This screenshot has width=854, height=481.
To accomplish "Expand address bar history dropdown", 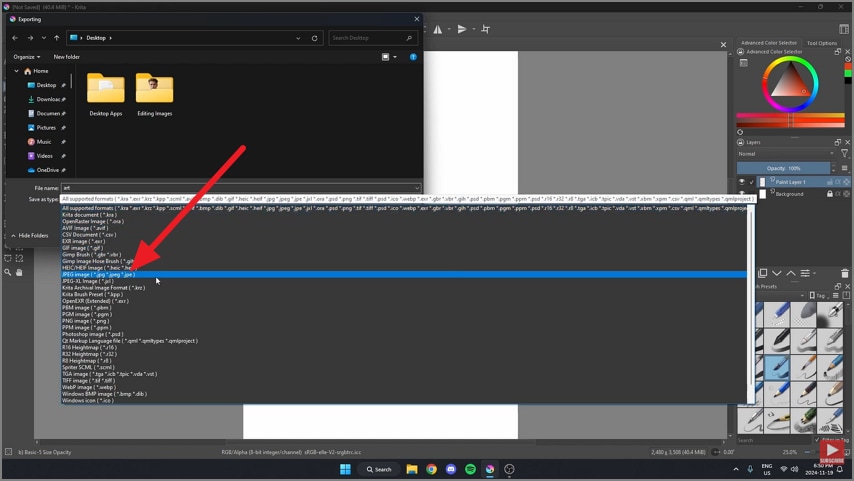I will tap(298, 38).
